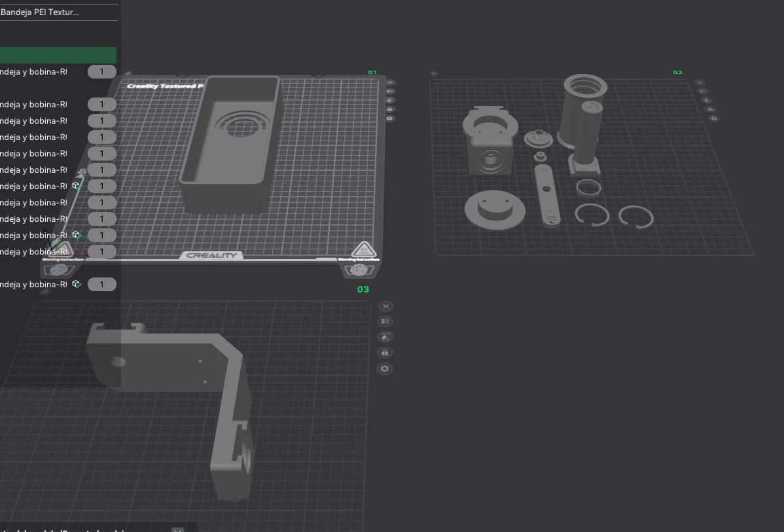Toggle the lock icon on plate 02
The height and width of the screenshot is (532, 784).
(711, 109)
